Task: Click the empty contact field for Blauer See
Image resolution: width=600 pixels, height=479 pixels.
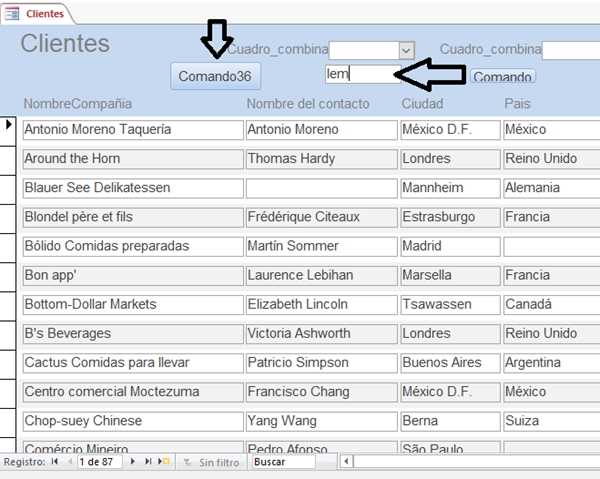Action: (x=321, y=188)
